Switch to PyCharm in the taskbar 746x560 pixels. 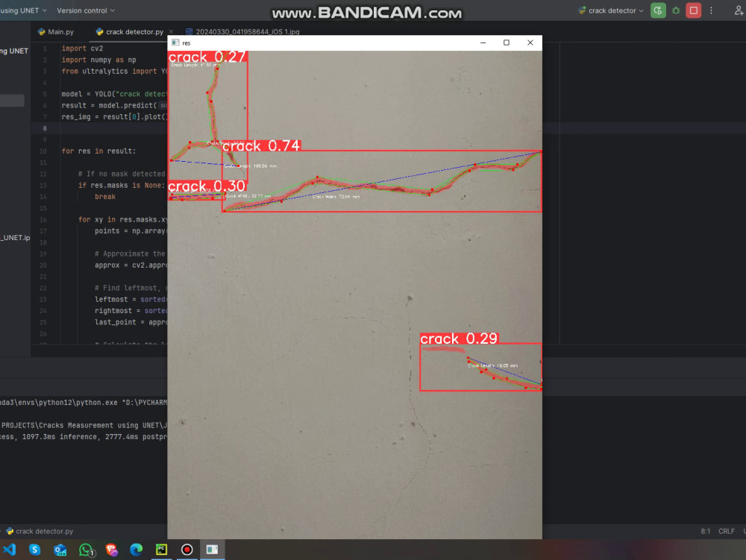(x=162, y=550)
